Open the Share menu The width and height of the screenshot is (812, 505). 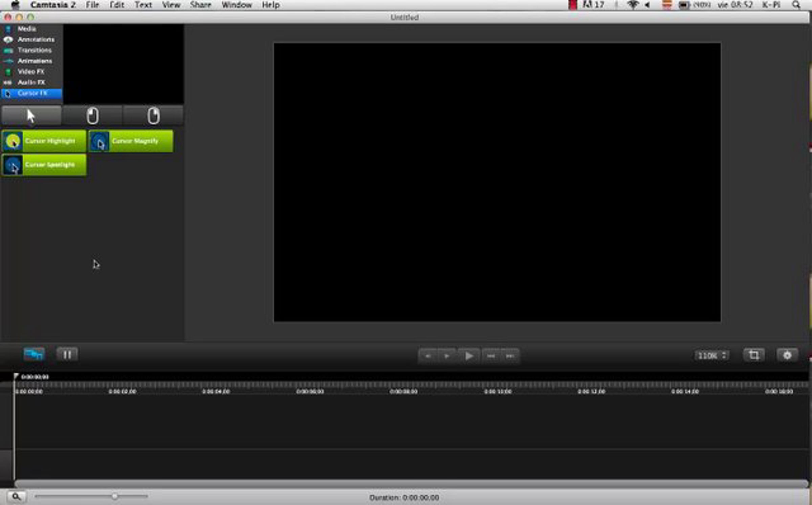click(200, 5)
